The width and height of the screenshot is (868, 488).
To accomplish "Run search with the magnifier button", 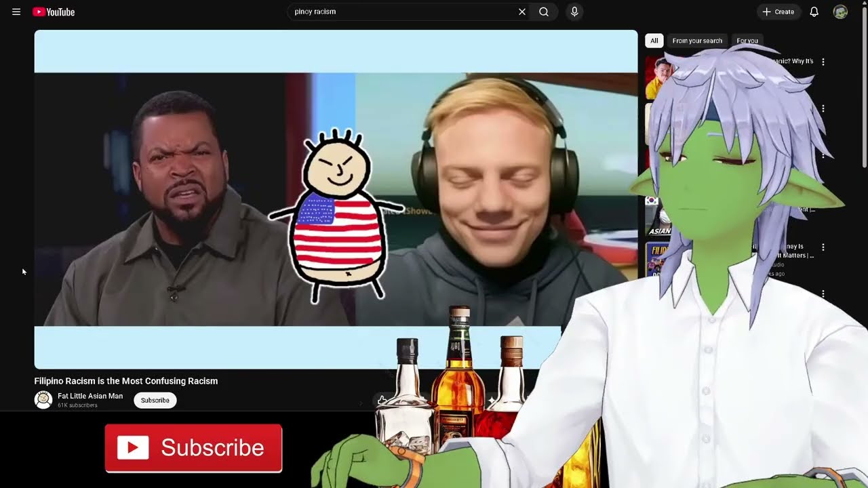I will pos(544,12).
